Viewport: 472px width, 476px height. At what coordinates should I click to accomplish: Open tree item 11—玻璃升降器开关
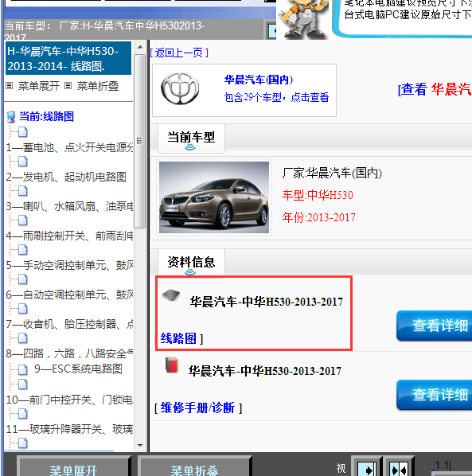(x=69, y=429)
